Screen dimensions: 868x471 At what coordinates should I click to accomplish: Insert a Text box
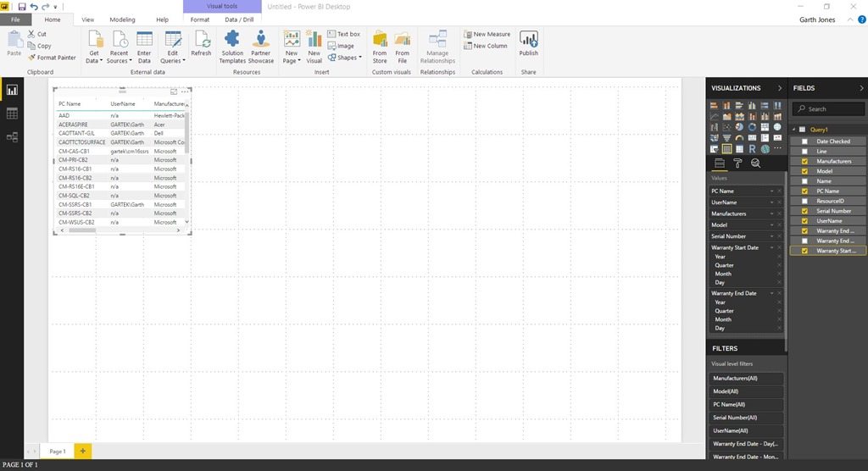[344, 35]
